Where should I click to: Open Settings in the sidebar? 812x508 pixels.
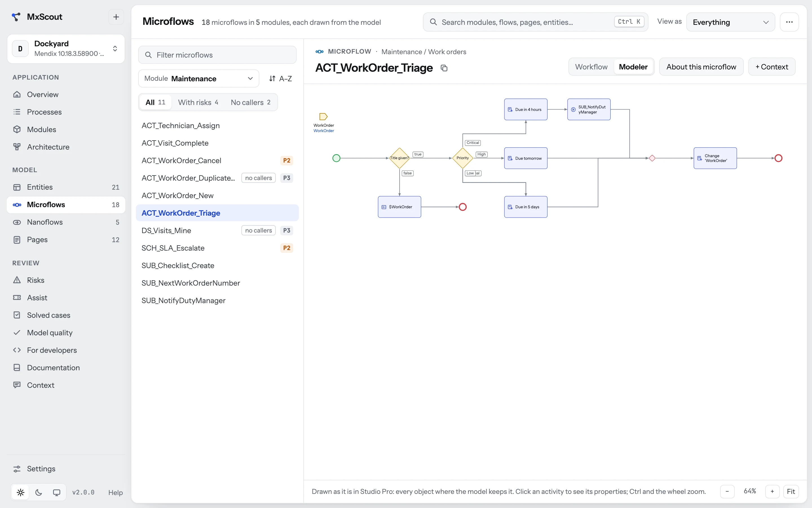(x=66, y=469)
